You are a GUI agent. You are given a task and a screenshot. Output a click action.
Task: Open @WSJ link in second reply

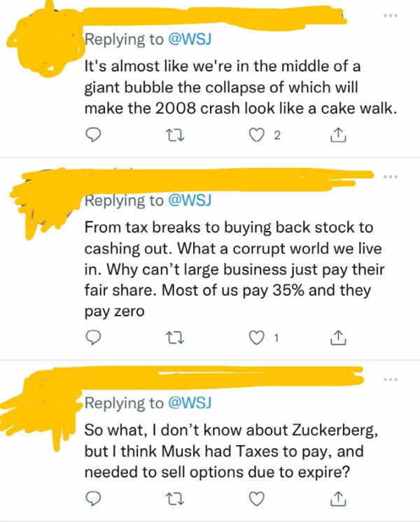click(188, 201)
